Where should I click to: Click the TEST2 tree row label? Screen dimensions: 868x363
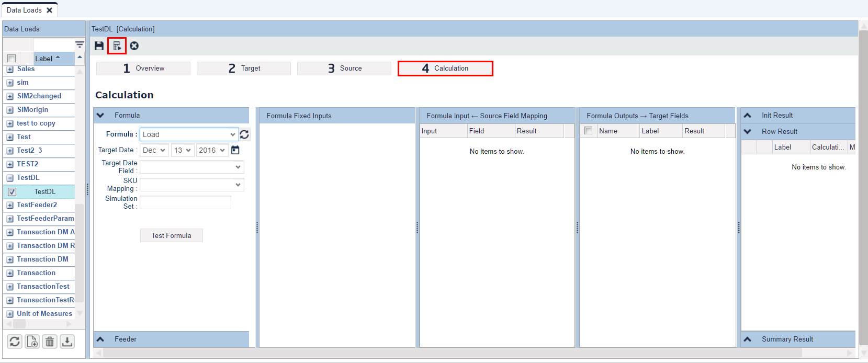point(28,164)
